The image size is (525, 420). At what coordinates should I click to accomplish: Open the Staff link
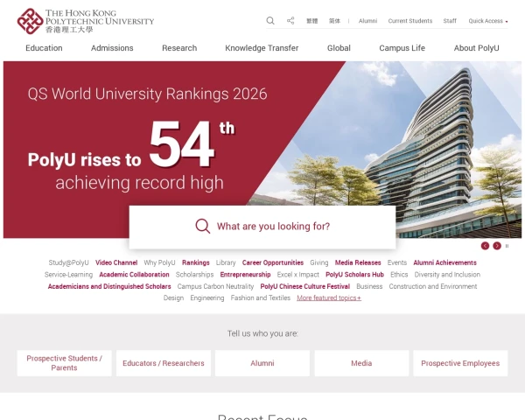click(x=450, y=21)
